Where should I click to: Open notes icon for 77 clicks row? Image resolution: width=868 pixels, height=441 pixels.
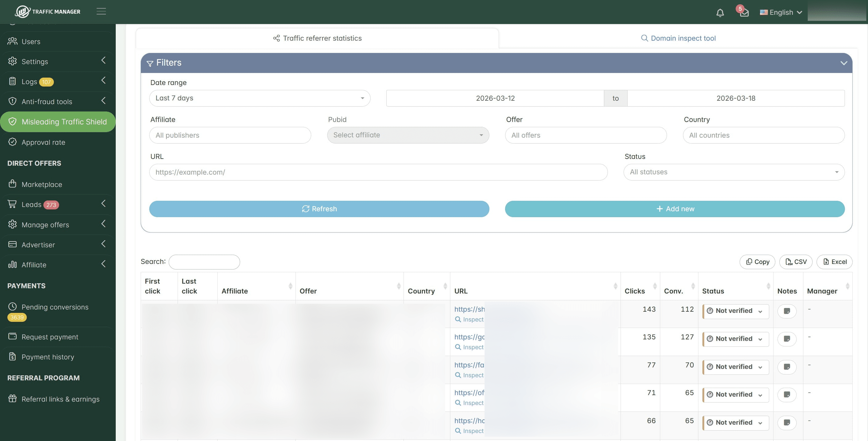pyautogui.click(x=787, y=367)
